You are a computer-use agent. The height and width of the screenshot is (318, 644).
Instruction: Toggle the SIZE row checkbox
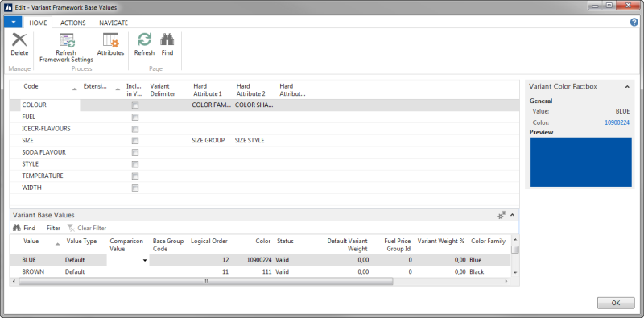[135, 141]
